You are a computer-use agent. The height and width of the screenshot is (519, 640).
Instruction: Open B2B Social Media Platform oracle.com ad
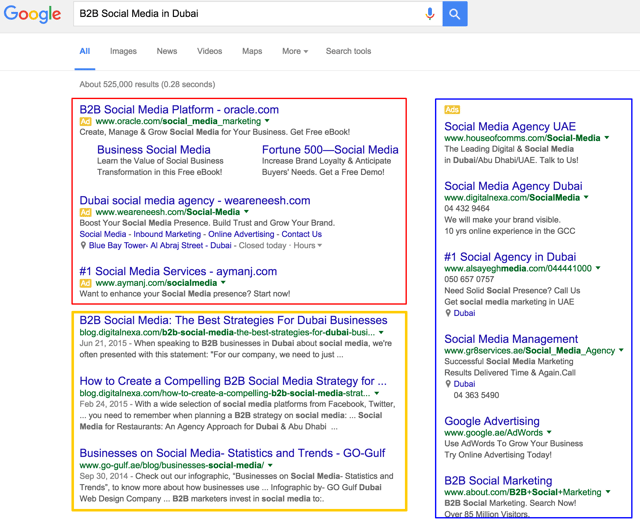(x=179, y=109)
